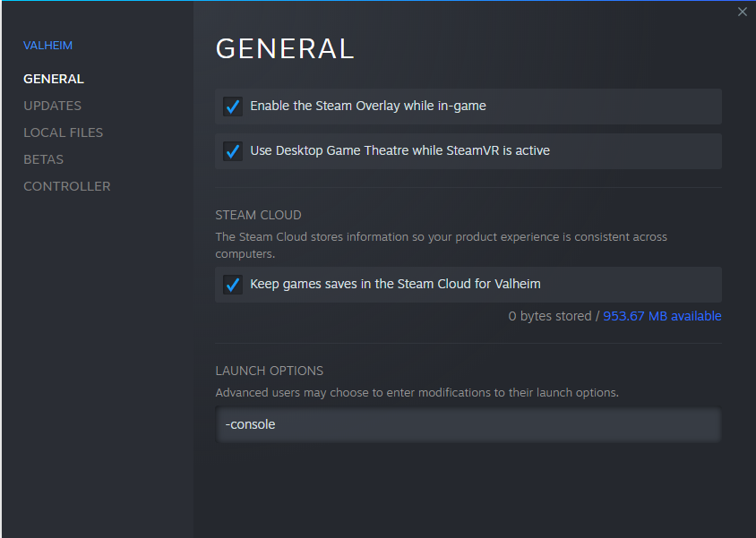Click the LAUNCH OPTIONS section heading
This screenshot has width=756, height=538.
[x=269, y=370]
